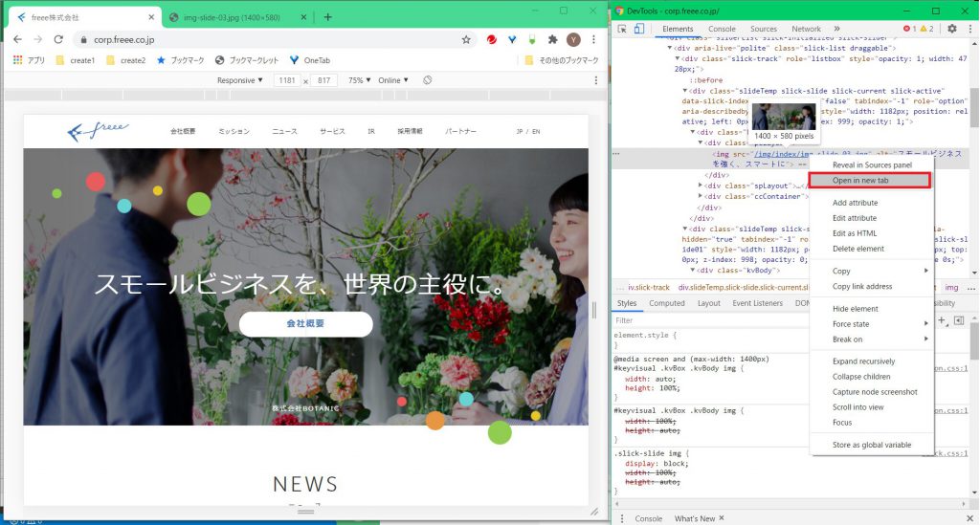Screen dimensions: 980x525
Task: Click the red error count indicator
Action: [910, 29]
